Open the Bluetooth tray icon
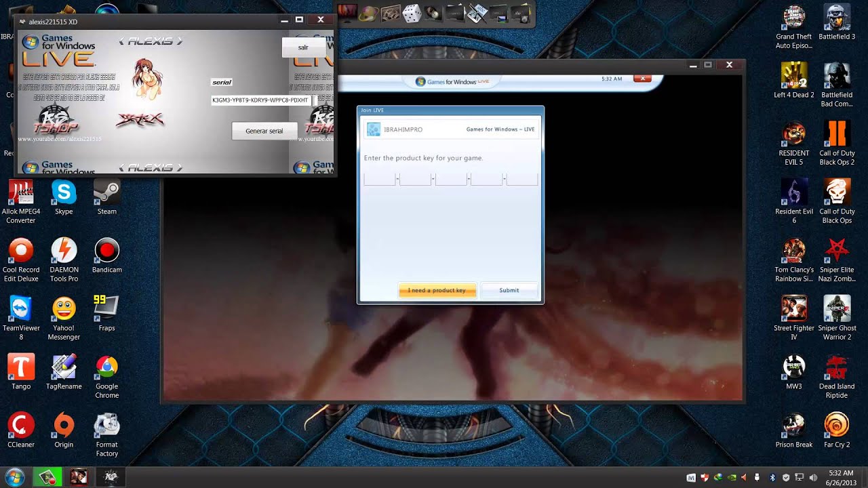This screenshot has width=868, height=488. coord(772,477)
